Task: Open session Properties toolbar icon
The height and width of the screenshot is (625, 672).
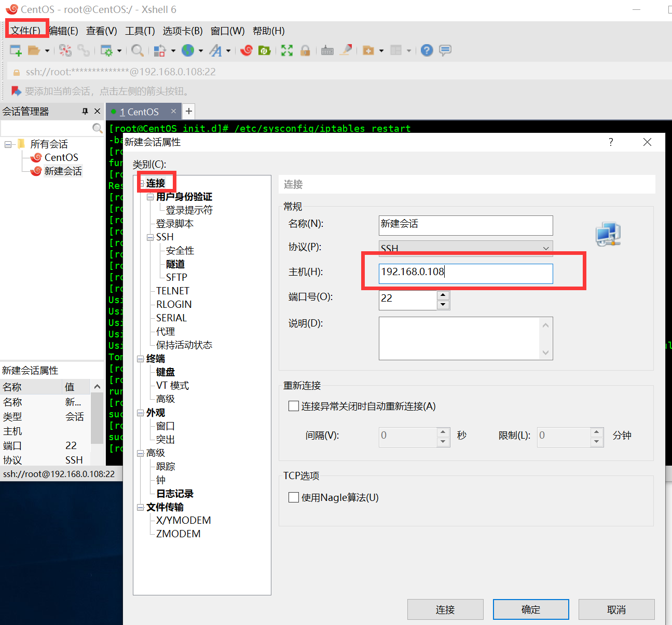Action: coord(106,50)
